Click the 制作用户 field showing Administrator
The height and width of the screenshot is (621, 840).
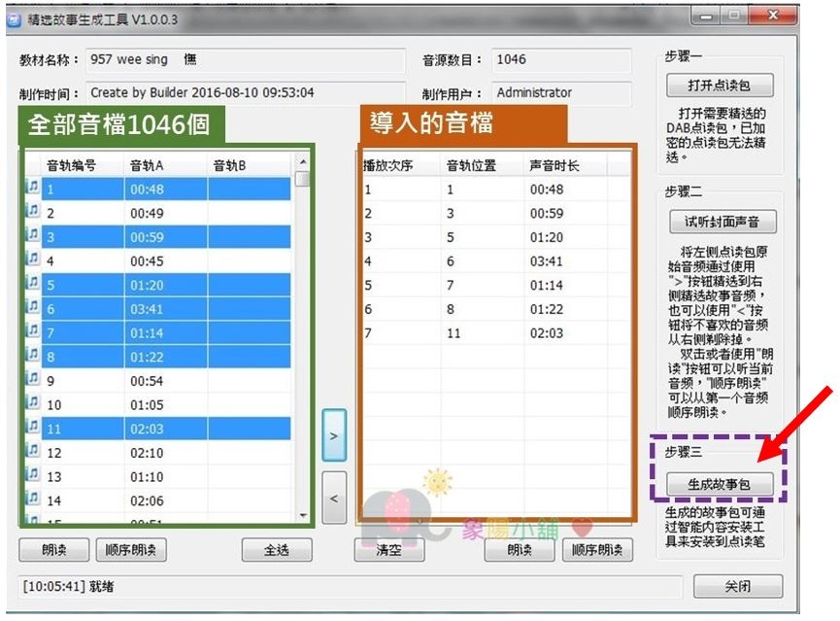561,92
